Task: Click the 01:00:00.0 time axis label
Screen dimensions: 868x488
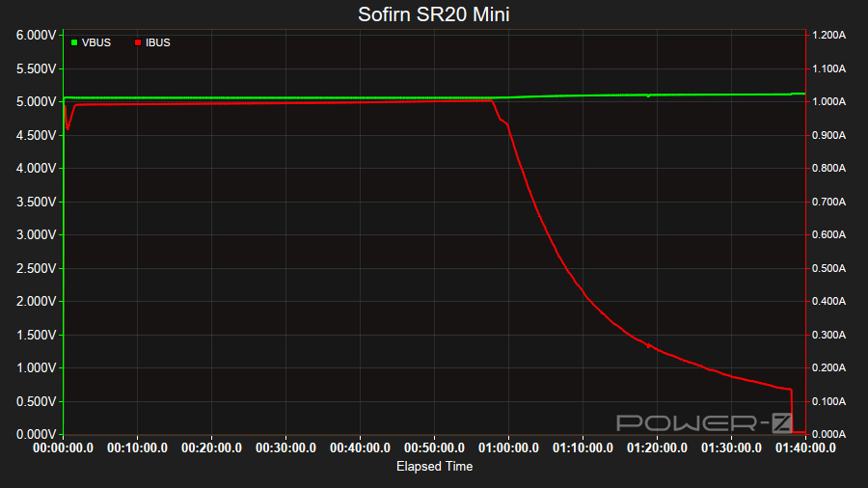Action: coord(508,448)
